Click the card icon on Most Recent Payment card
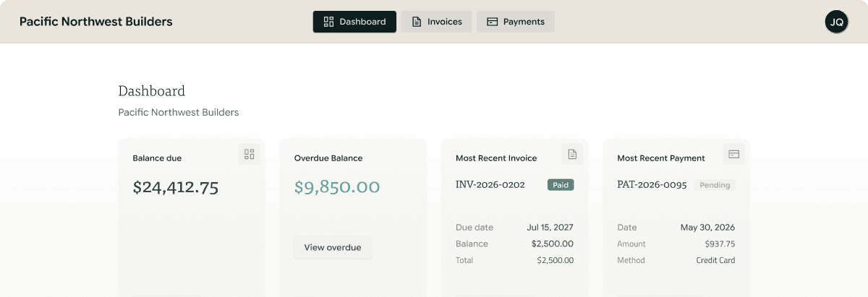 [x=733, y=154]
